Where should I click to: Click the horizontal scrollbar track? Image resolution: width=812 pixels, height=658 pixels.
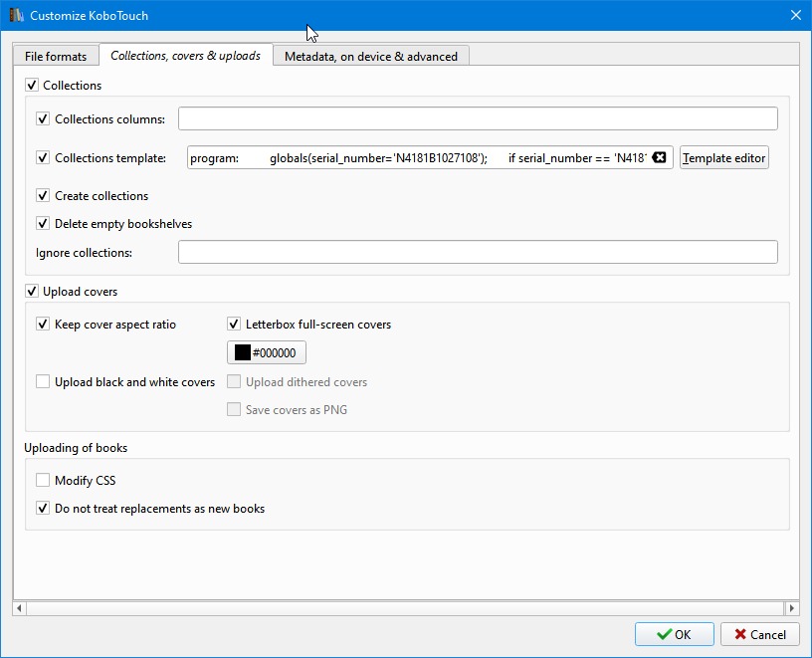(405, 608)
